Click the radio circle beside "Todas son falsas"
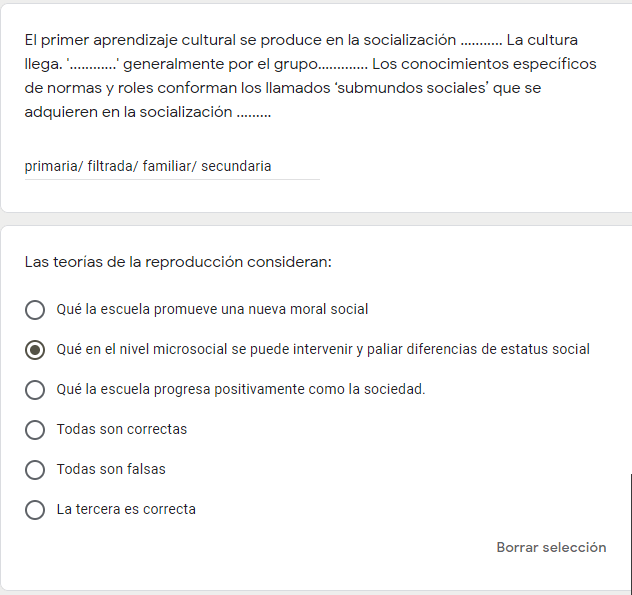This screenshot has height=595, width=632. coord(35,470)
